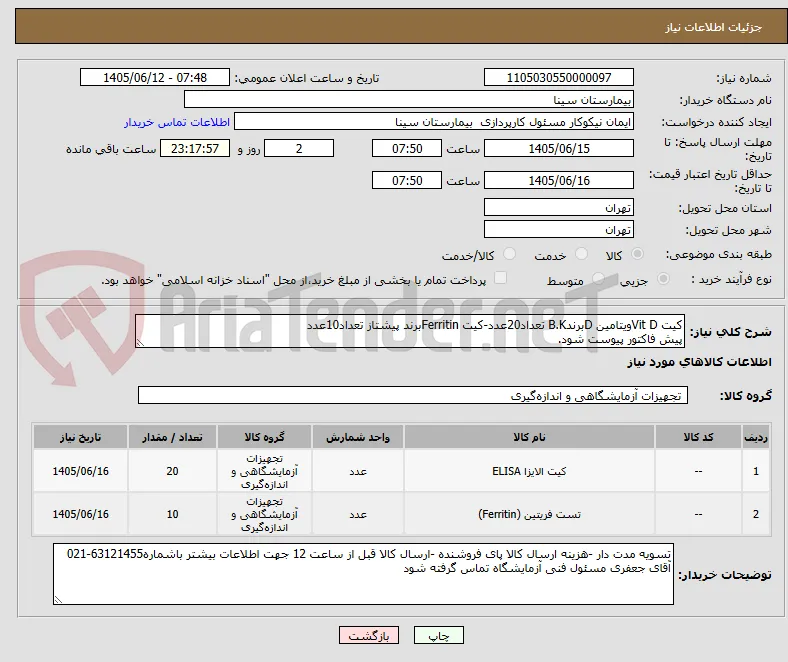Click the response deadline time 07:50 field
The width and height of the screenshot is (788, 662).
point(407,148)
